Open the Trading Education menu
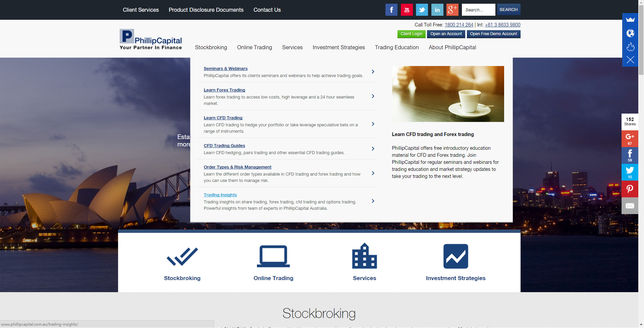The image size is (644, 328). [x=396, y=48]
